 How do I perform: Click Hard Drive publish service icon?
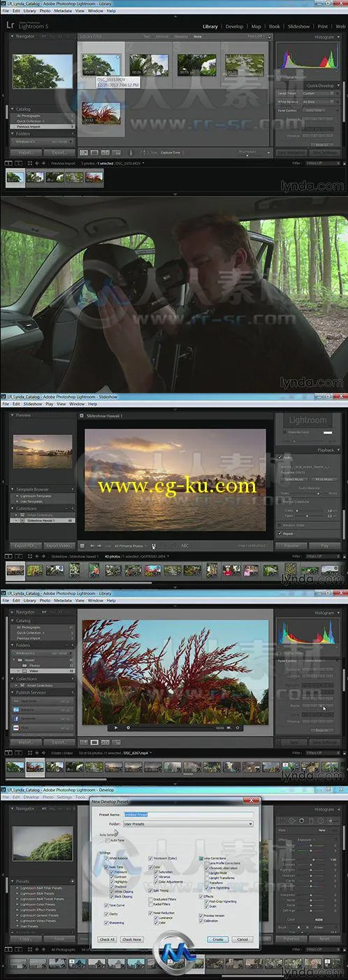(15, 701)
